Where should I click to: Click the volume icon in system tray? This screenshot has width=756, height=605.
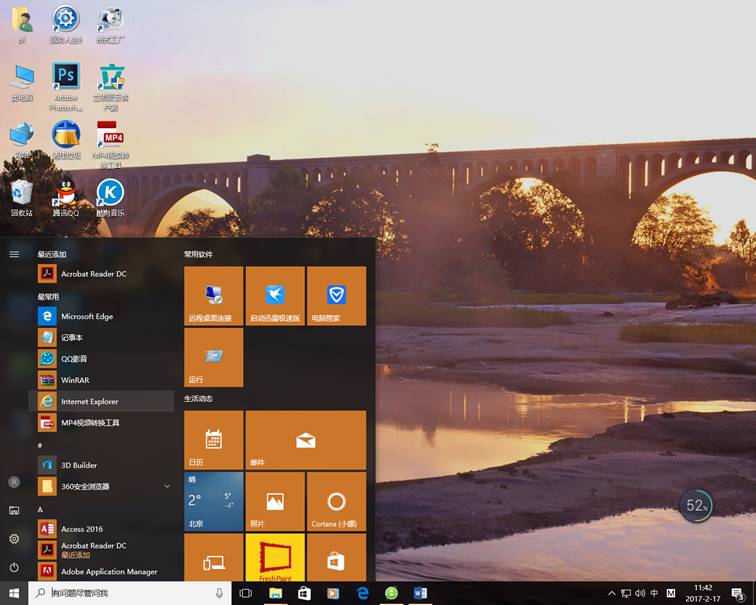click(x=640, y=593)
